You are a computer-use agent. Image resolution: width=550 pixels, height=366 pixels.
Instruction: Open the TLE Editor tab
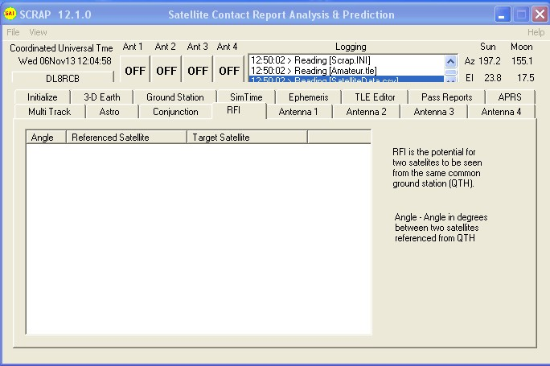(x=375, y=97)
